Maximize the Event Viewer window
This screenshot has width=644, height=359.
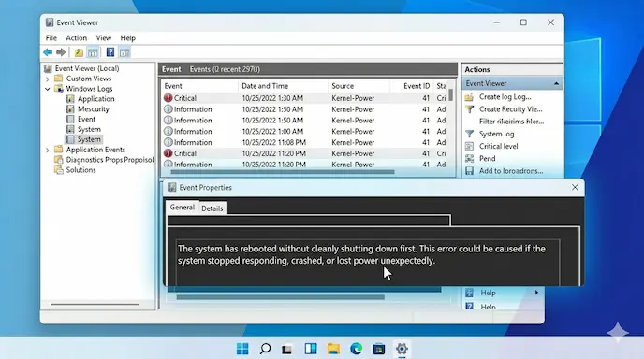point(523,22)
